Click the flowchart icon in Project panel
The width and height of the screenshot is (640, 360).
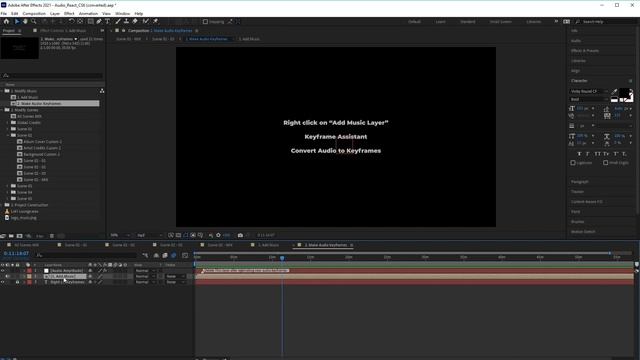102,91
